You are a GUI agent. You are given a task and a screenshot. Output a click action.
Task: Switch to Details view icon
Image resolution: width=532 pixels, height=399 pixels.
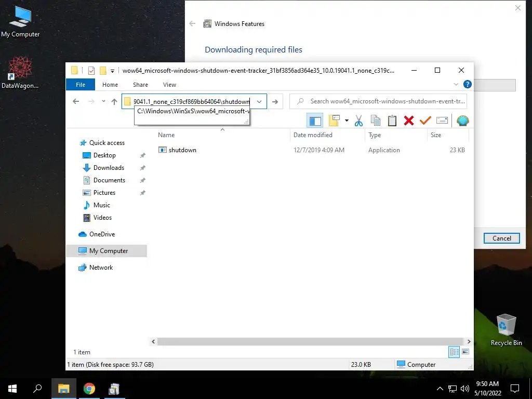[x=454, y=352]
